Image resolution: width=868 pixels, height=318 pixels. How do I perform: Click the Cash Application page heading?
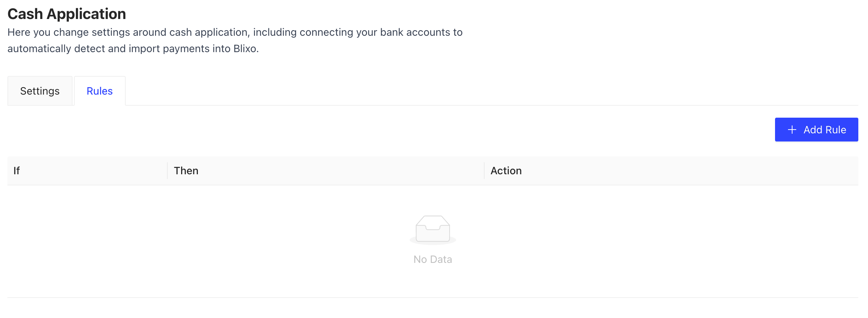click(67, 14)
